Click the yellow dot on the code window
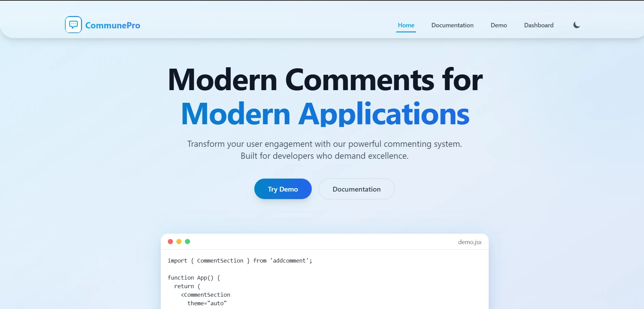Image resolution: width=644 pixels, height=309 pixels. [x=179, y=241]
